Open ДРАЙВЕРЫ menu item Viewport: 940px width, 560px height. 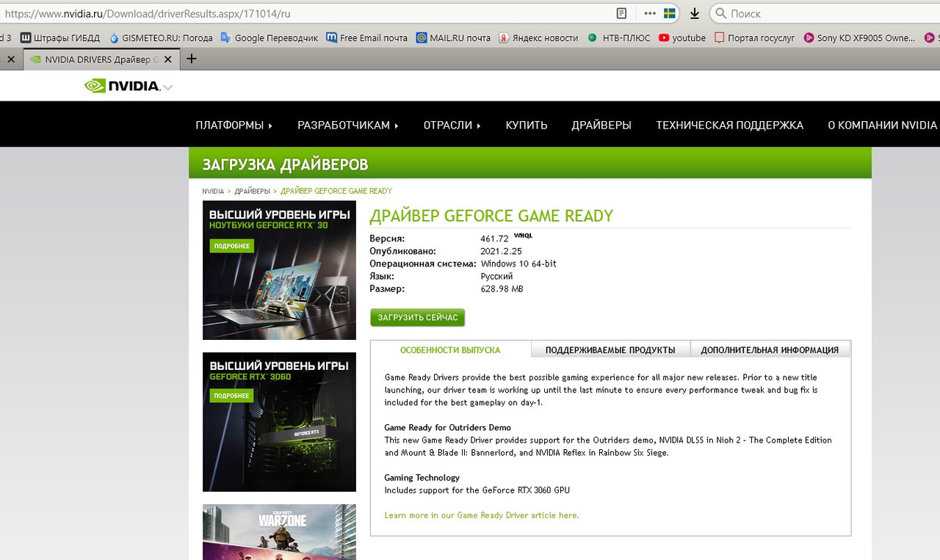(601, 125)
